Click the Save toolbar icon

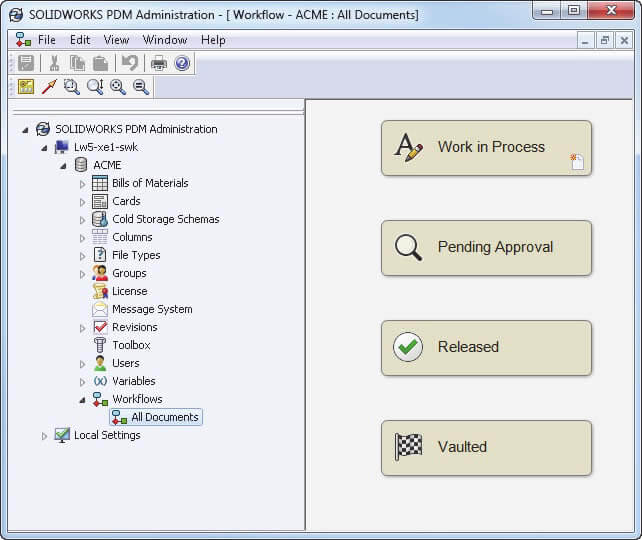pos(26,63)
